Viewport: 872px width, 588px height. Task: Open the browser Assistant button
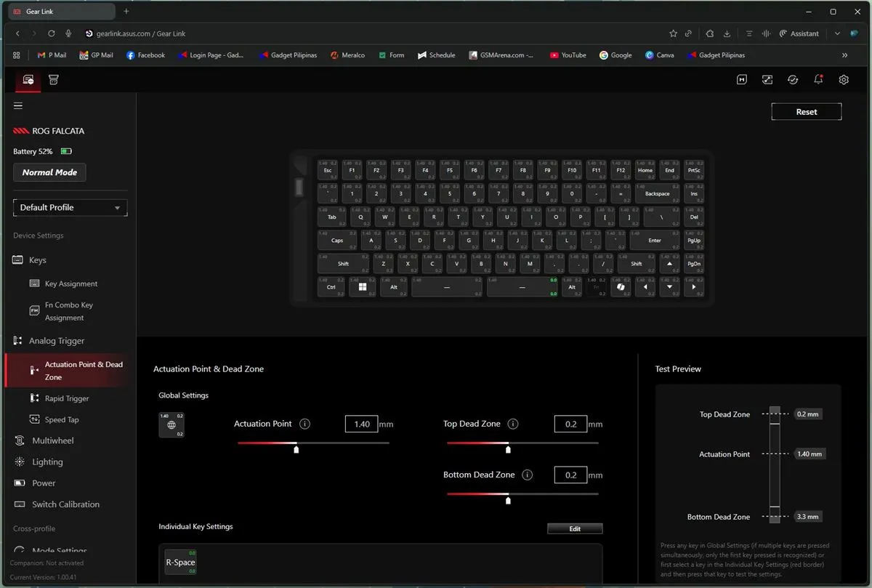point(799,33)
